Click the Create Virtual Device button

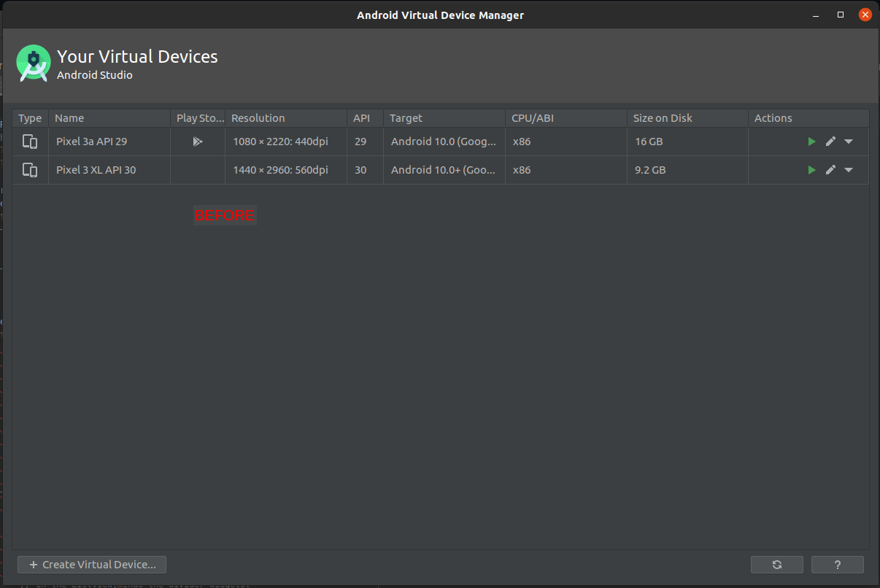tap(92, 565)
